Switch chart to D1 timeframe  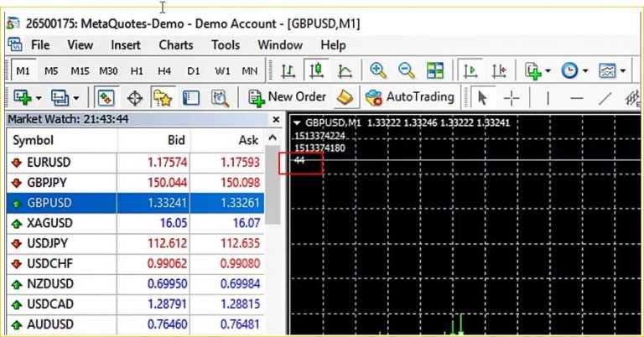pos(194,71)
